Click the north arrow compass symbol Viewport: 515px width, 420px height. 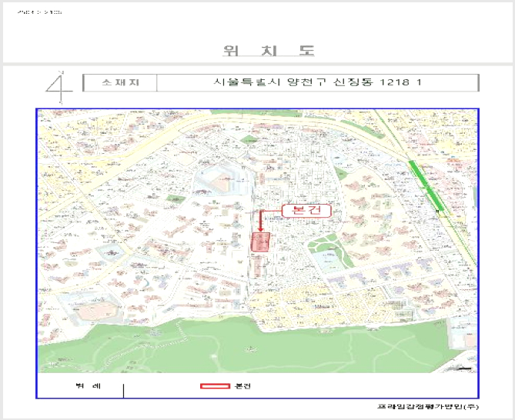point(59,88)
